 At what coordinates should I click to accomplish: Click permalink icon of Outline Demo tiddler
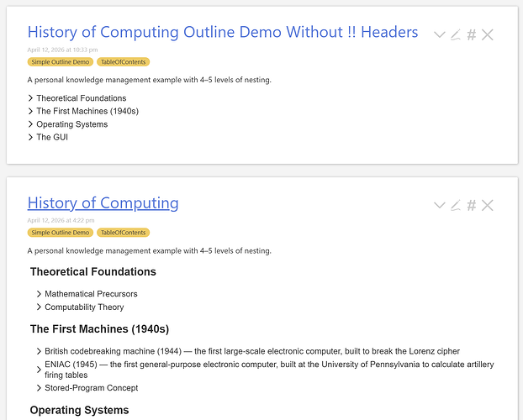472,34
